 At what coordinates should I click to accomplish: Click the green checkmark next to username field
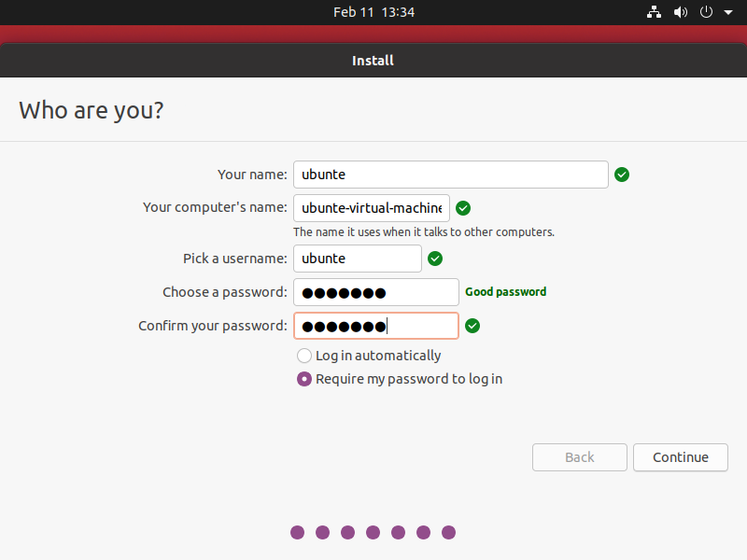point(435,259)
